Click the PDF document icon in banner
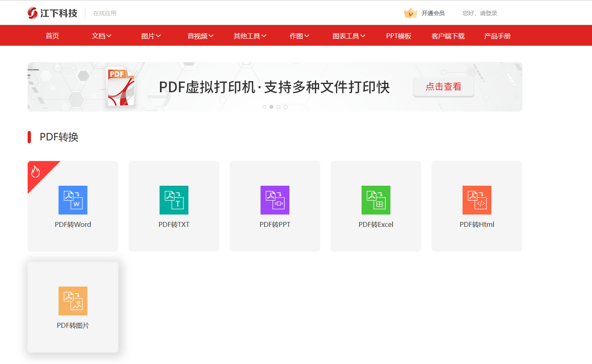Screen dimensions: 592x364 (x=120, y=87)
